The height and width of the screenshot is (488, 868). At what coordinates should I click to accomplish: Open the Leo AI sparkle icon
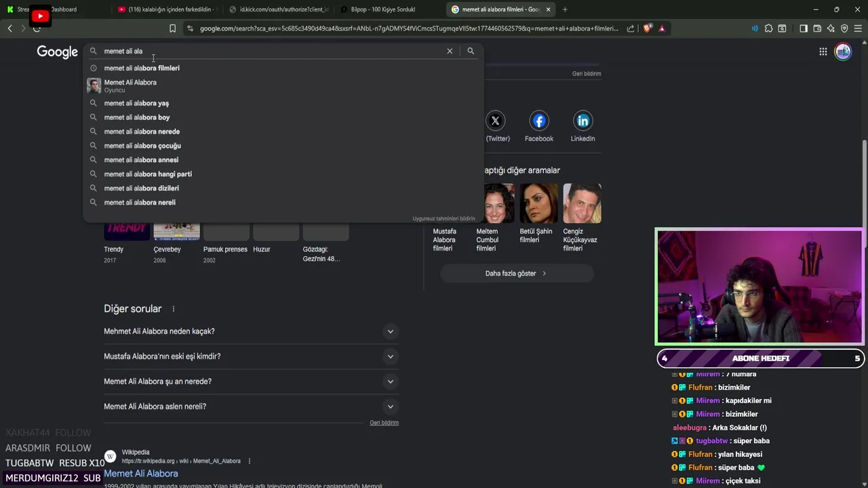click(831, 28)
